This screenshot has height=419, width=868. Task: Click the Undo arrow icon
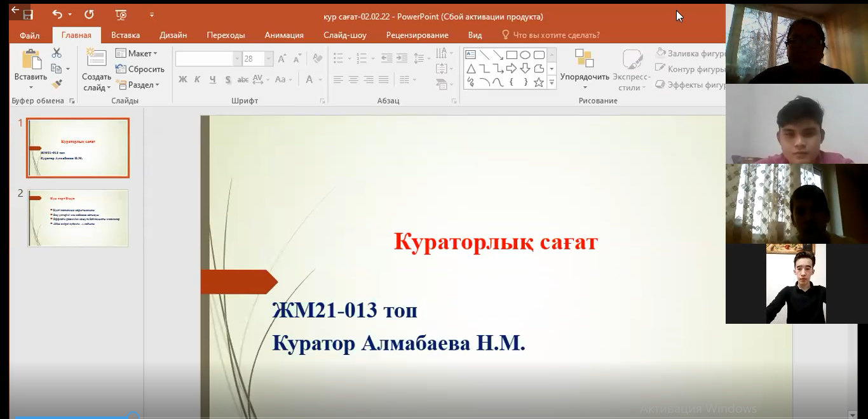(57, 15)
